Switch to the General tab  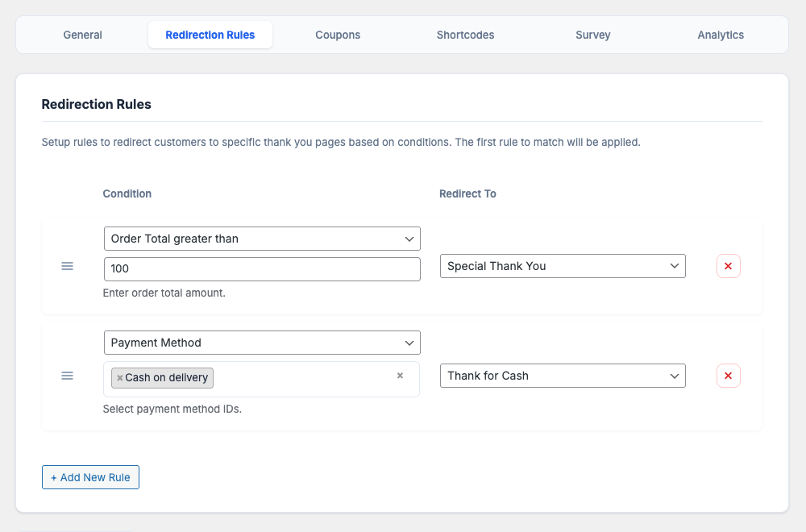82,35
